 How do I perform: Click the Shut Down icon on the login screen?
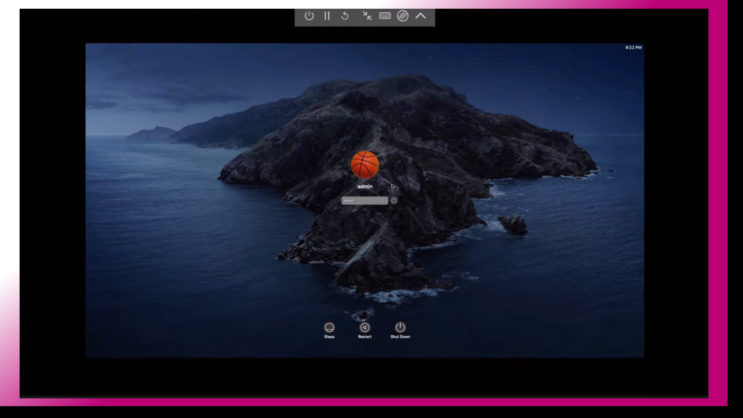(x=400, y=326)
